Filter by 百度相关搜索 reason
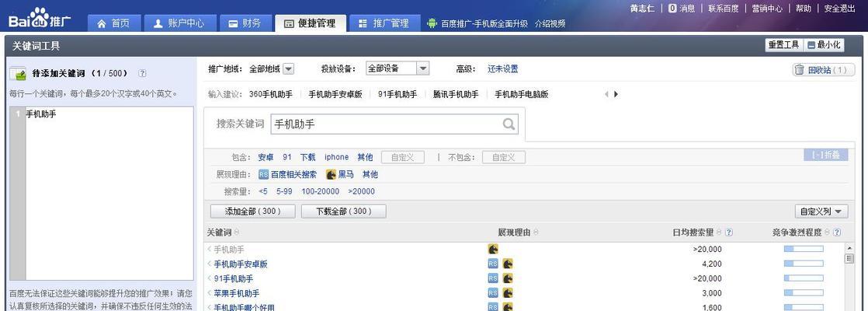Image resolution: width=868 pixels, height=311 pixels. click(x=287, y=175)
